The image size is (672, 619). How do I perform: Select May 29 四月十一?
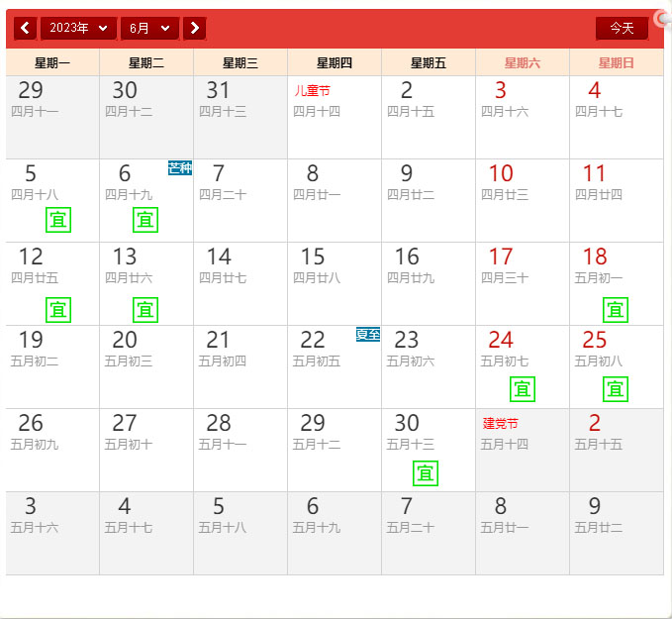52,118
